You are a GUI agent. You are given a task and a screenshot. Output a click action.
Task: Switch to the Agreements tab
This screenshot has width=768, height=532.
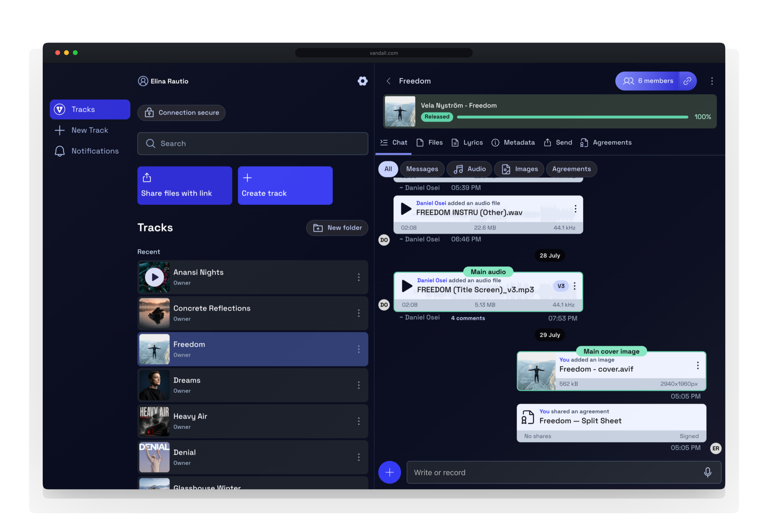click(606, 142)
